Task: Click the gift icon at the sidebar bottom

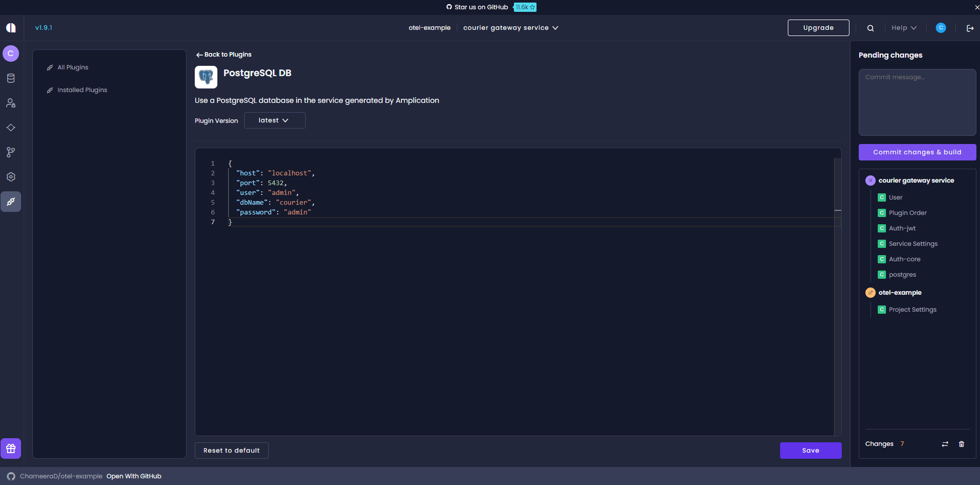Action: pyautogui.click(x=11, y=448)
